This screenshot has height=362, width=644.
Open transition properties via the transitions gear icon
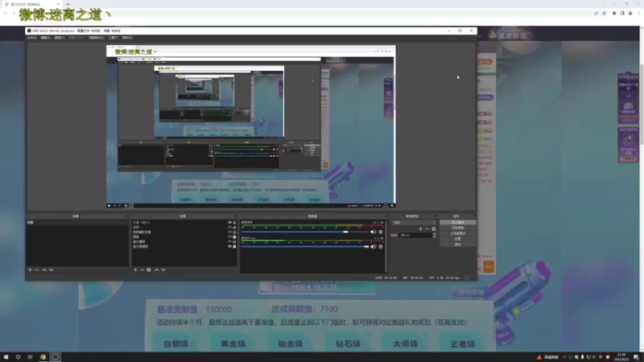tap(433, 228)
